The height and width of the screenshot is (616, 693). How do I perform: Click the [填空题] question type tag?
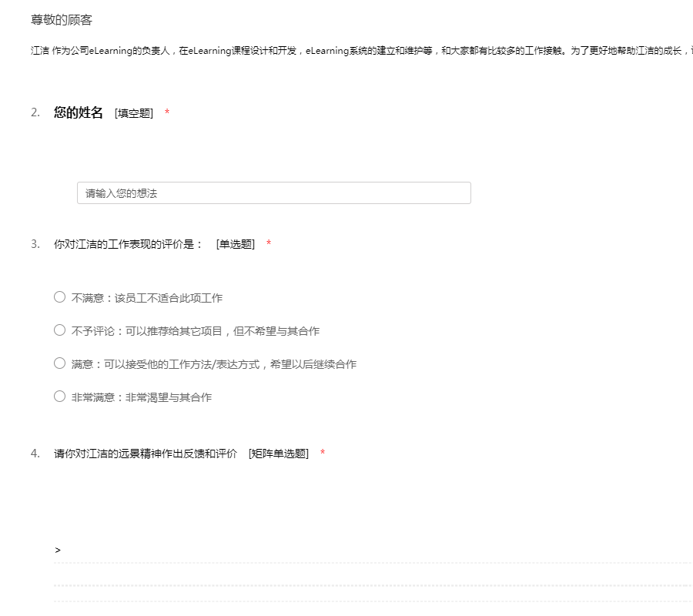[x=134, y=114]
